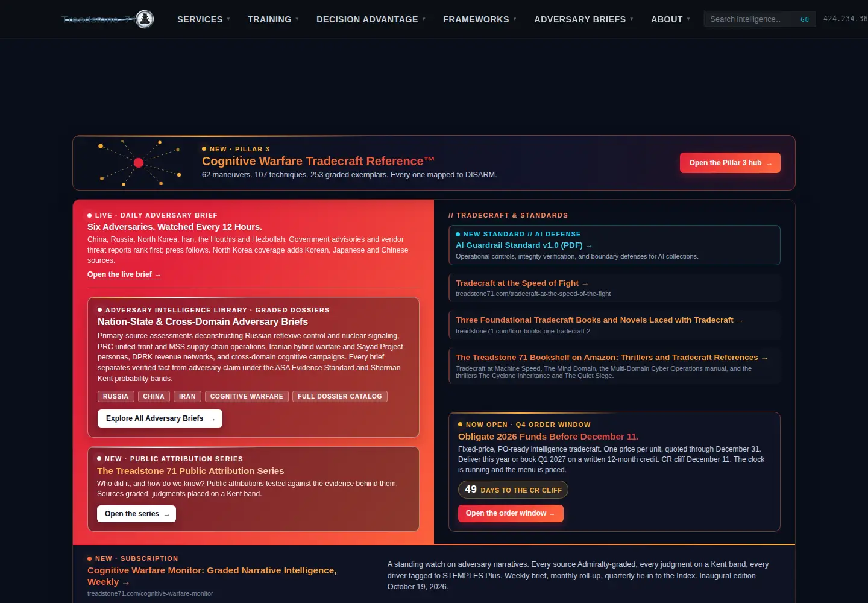Expand the Adversary Briefs menu
The height and width of the screenshot is (603, 868).
583,19
